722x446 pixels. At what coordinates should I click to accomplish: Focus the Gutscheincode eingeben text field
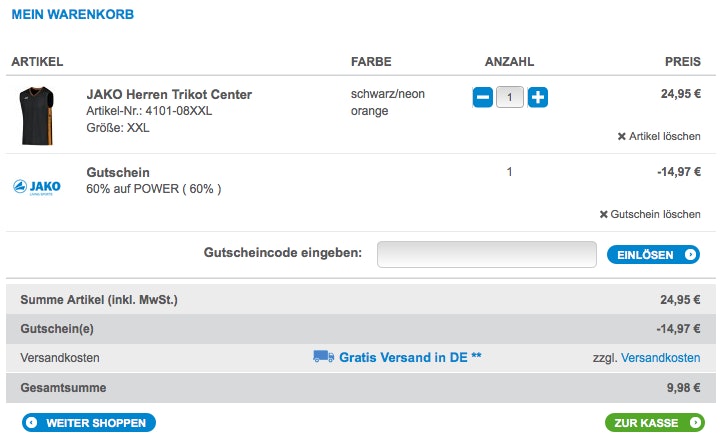pos(486,254)
